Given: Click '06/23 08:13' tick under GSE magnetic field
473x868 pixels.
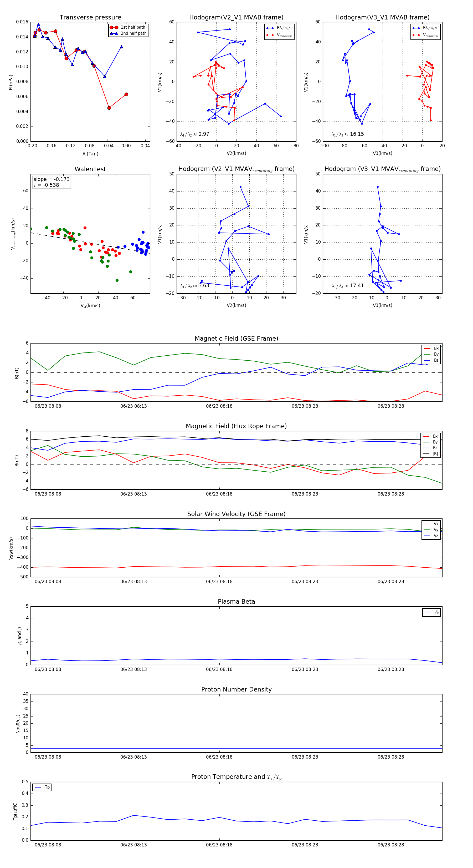Looking at the screenshot, I should point(134,406).
